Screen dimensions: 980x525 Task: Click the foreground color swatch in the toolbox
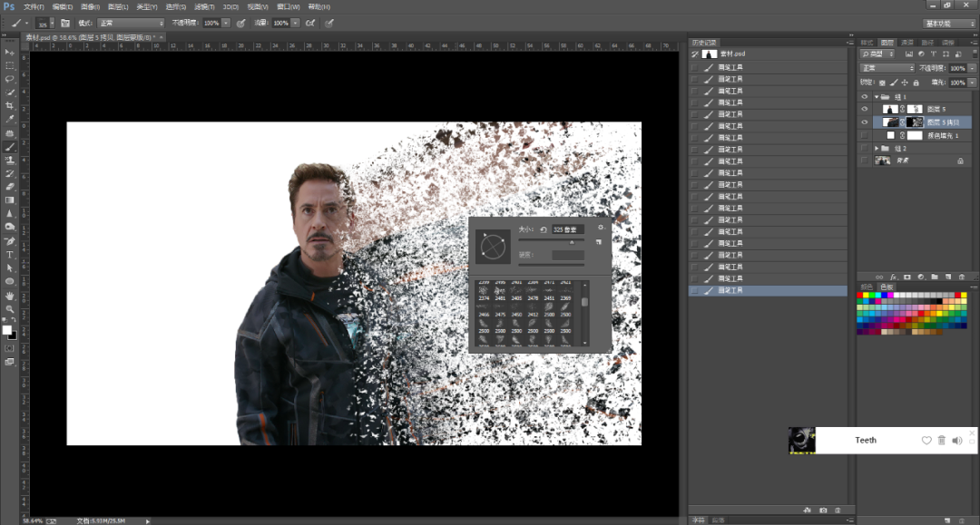7,330
